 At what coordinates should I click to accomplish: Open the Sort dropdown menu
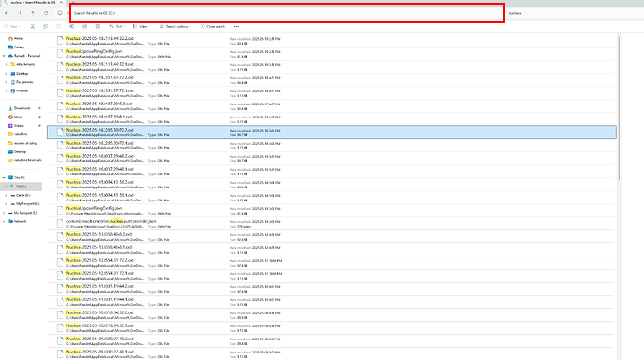coord(118,26)
